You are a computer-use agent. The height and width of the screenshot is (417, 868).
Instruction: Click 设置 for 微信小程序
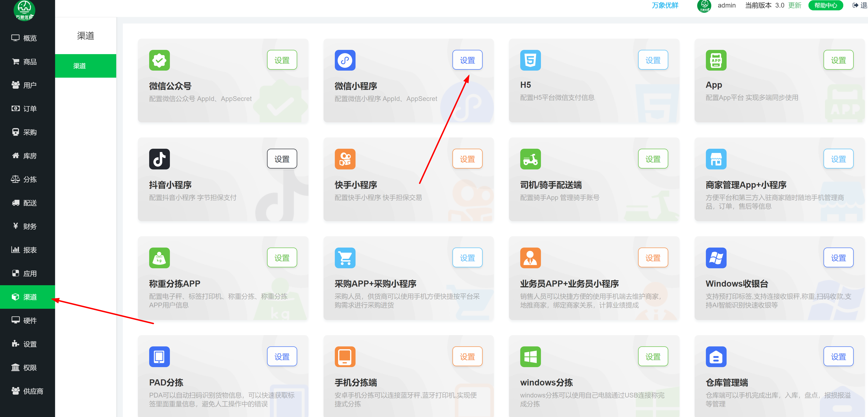(467, 60)
